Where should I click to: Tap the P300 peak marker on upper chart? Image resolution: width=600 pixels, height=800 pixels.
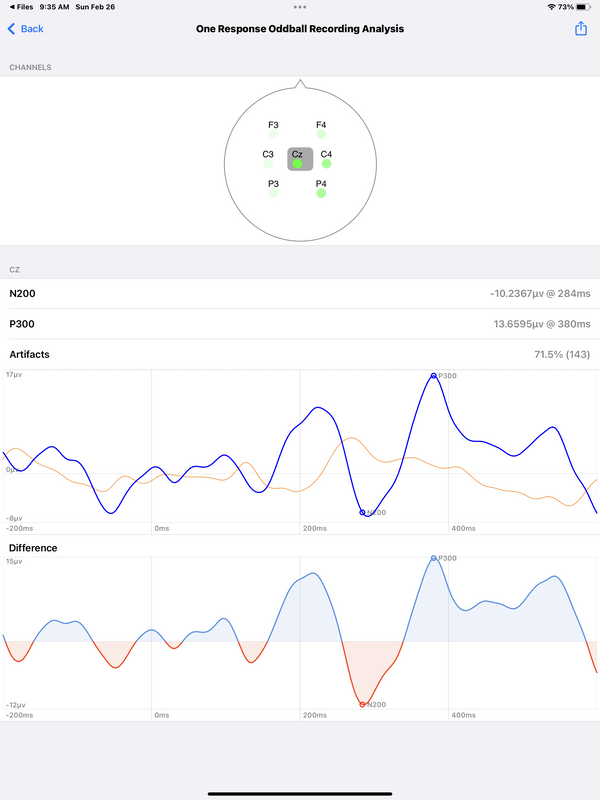click(434, 376)
